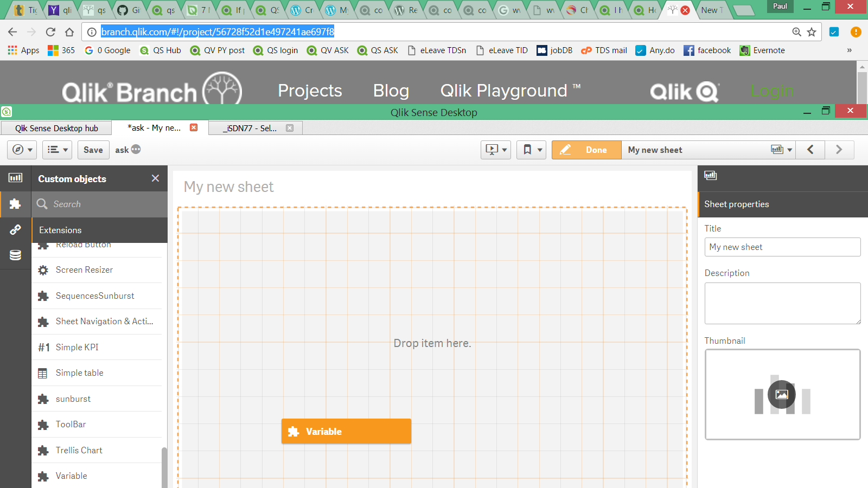Click the browser address bar URL
868x488 pixels.
(x=218, y=32)
